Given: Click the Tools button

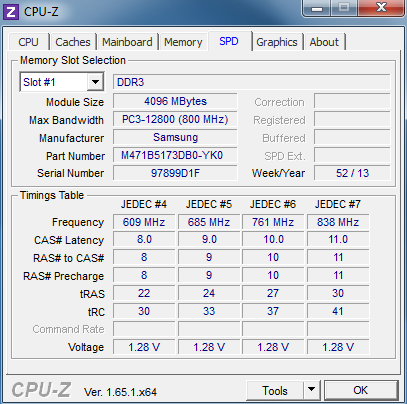Looking at the screenshot, I should coord(275,390).
